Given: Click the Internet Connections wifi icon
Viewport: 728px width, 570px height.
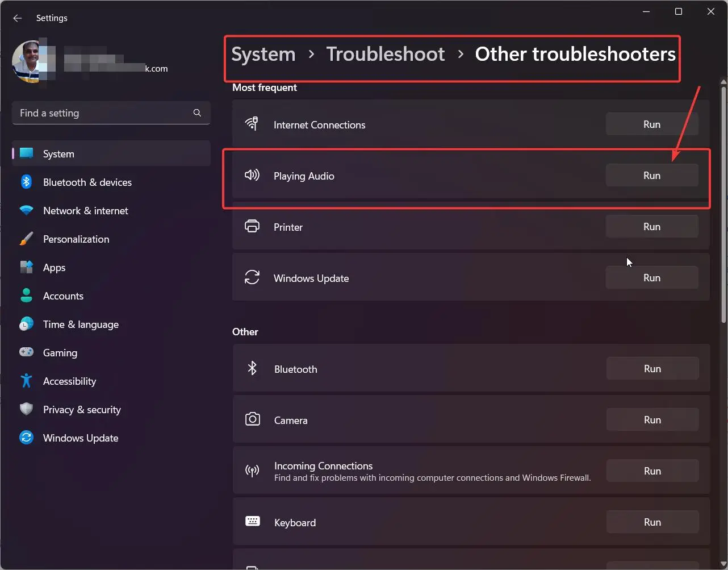Looking at the screenshot, I should coord(252,124).
